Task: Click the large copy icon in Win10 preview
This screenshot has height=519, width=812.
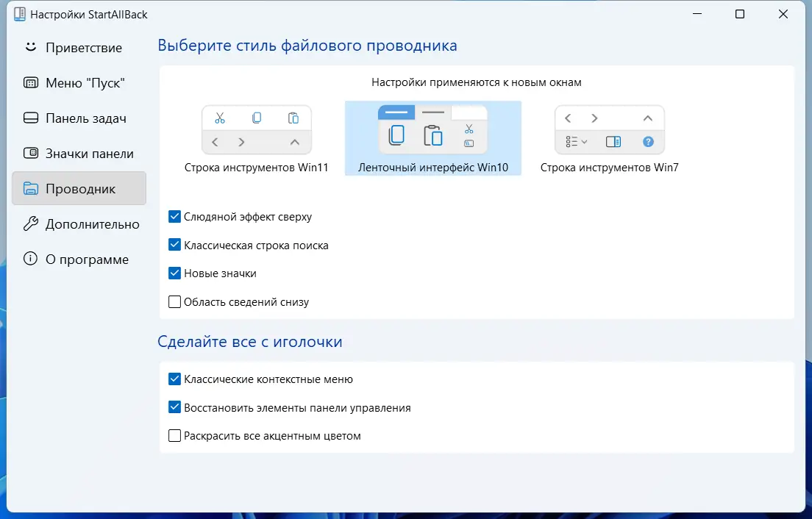Action: [396, 135]
